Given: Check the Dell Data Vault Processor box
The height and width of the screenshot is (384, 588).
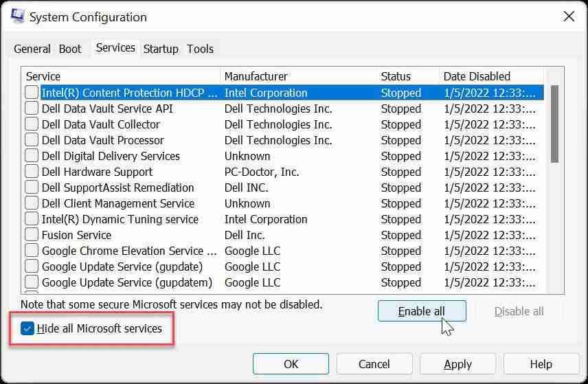Looking at the screenshot, I should (32, 139).
